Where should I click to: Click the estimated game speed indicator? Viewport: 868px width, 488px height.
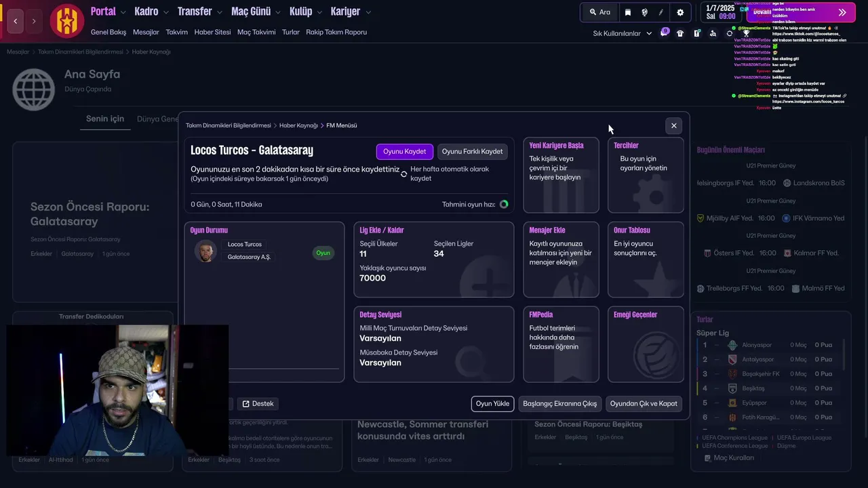click(x=504, y=204)
